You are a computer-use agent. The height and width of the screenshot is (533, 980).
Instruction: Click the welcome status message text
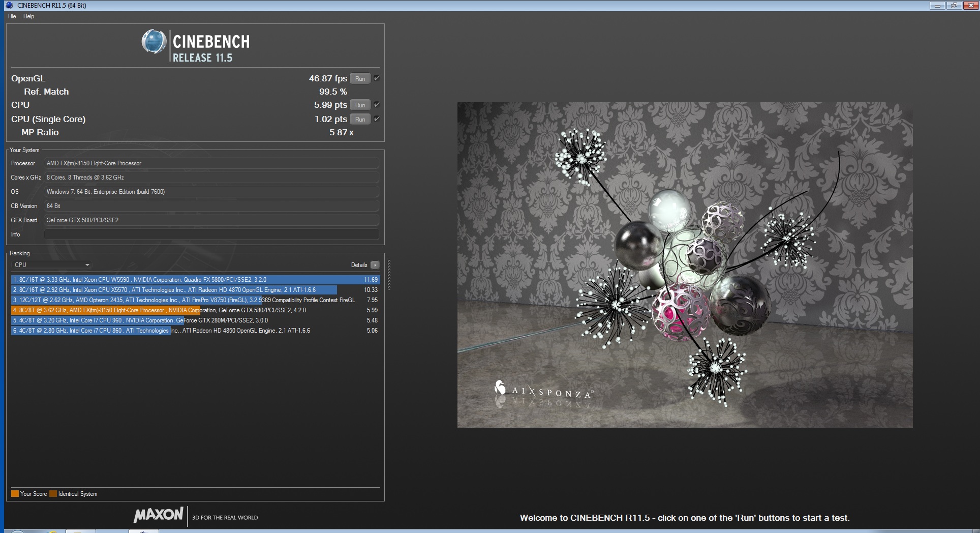pyautogui.click(x=684, y=518)
